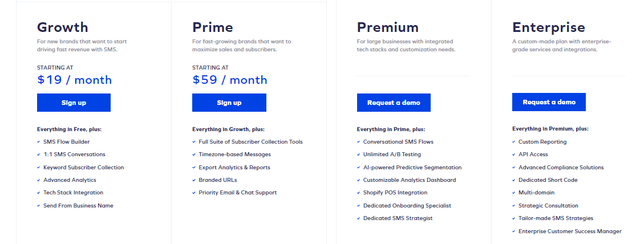644x244 pixels.
Task: Click Full Suite of Subscriber Collection Tools
Action: pos(250,142)
